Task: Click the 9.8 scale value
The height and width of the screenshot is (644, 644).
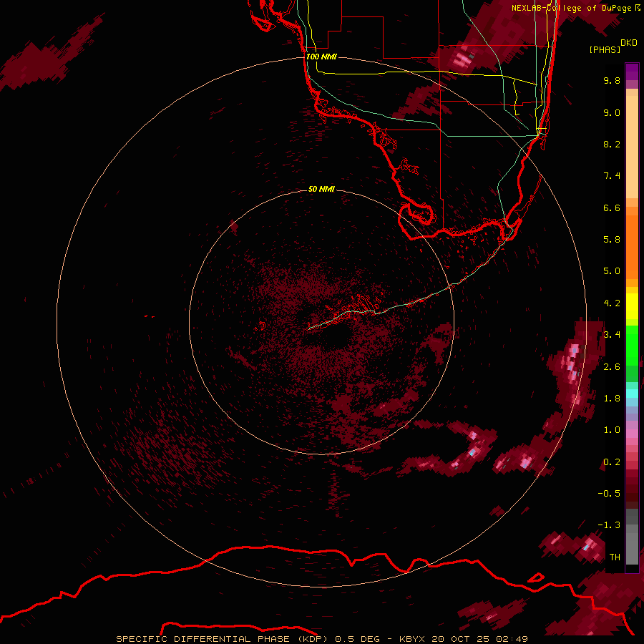Action: click(612, 80)
